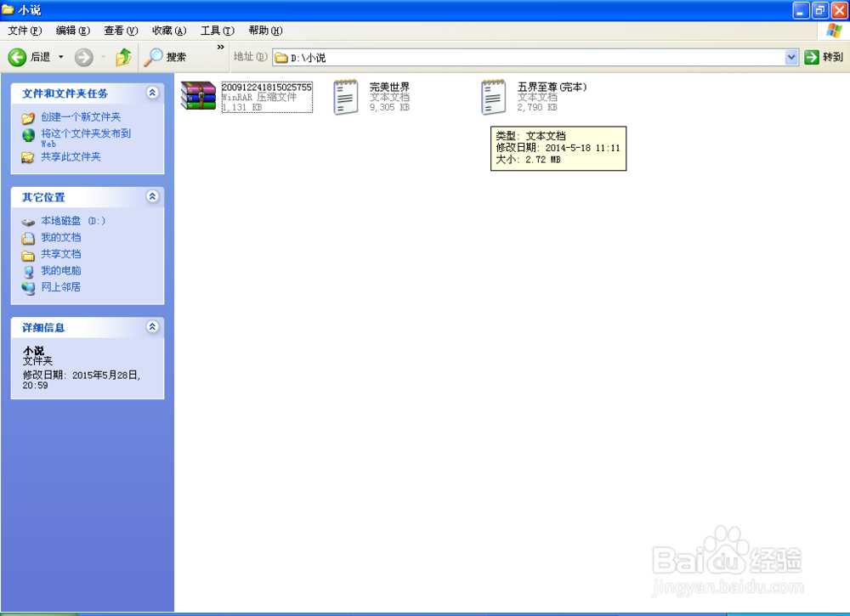The width and height of the screenshot is (850, 616).
Task: Go up one folder level icon
Action: [123, 57]
